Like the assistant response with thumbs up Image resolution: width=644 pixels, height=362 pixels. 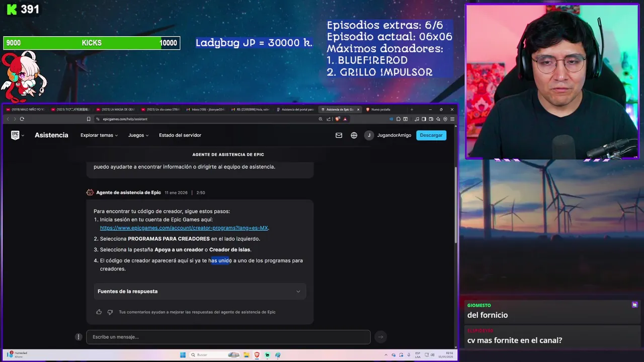click(99, 312)
